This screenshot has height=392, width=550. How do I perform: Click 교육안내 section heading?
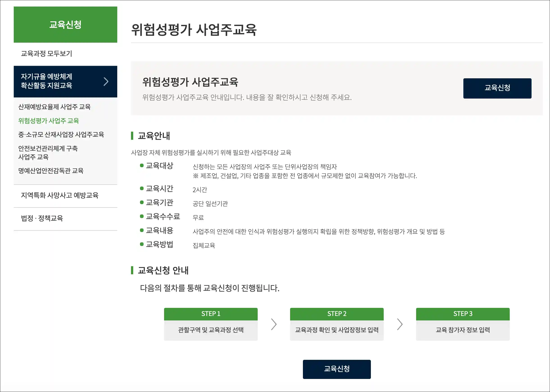click(154, 136)
